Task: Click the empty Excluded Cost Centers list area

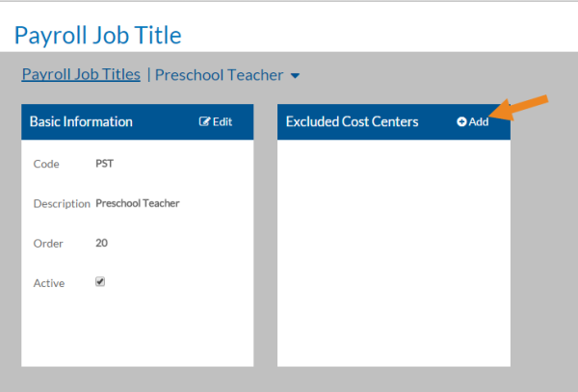Action: [393, 252]
